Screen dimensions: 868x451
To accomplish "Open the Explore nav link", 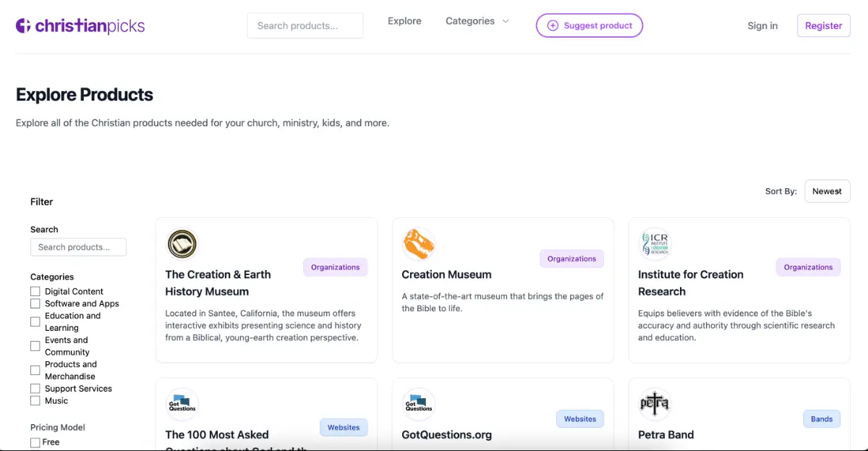I will click(x=404, y=21).
